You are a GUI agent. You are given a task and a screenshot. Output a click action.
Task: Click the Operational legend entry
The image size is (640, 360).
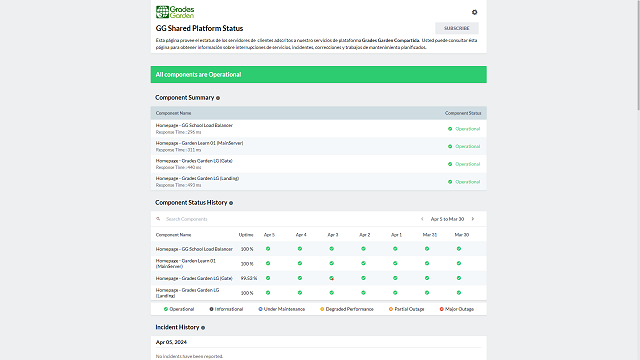[x=179, y=309]
